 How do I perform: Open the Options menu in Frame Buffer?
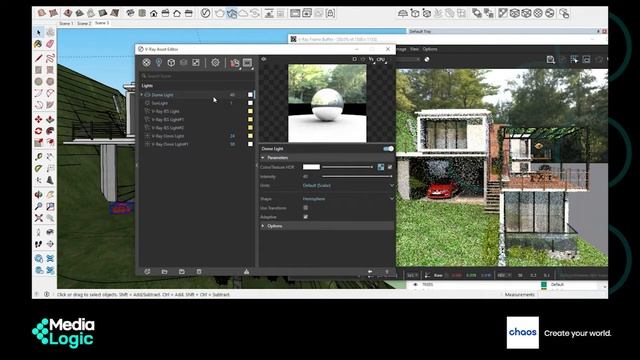(430, 49)
